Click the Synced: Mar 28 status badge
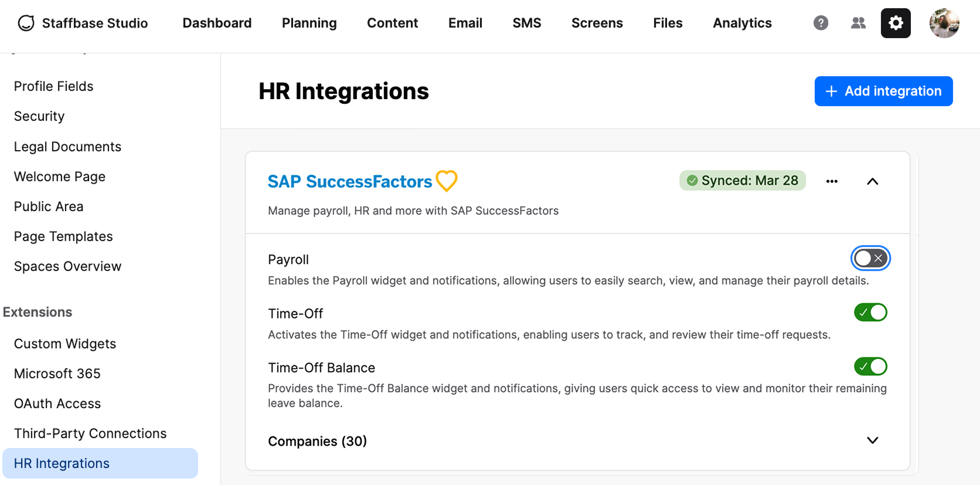980x485 pixels. pos(742,180)
